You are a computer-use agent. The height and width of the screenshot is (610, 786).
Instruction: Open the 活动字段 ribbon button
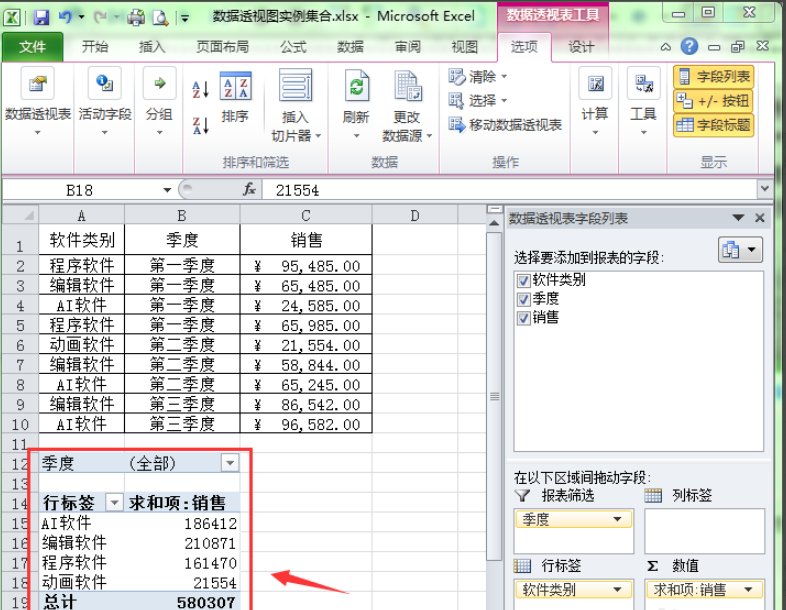click(105, 102)
